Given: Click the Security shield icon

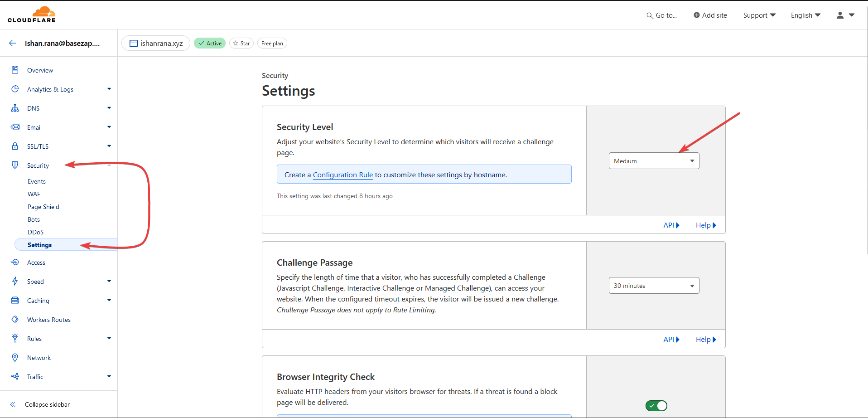Looking at the screenshot, I should click(x=15, y=165).
